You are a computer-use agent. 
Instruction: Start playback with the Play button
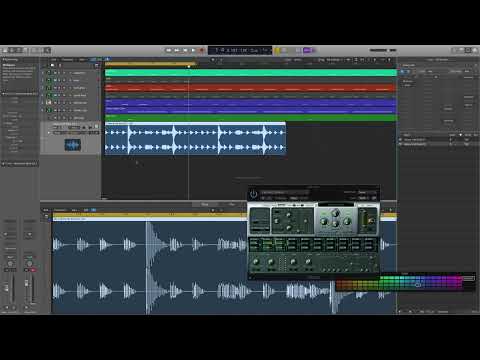(193, 50)
